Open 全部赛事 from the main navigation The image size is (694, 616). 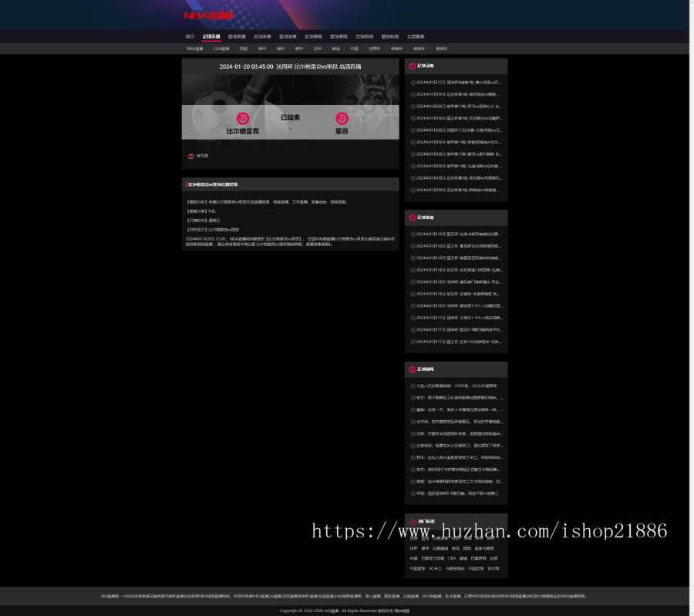point(416,37)
